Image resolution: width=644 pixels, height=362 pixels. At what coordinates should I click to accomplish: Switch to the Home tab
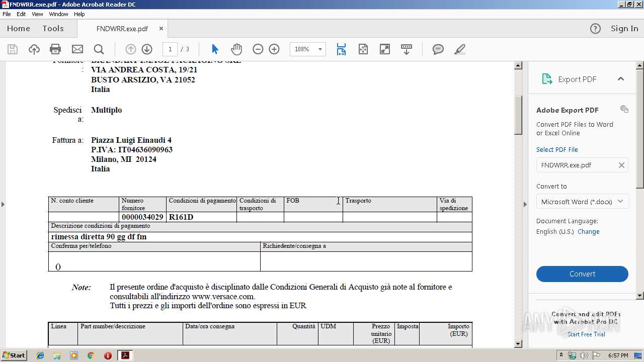point(19,29)
